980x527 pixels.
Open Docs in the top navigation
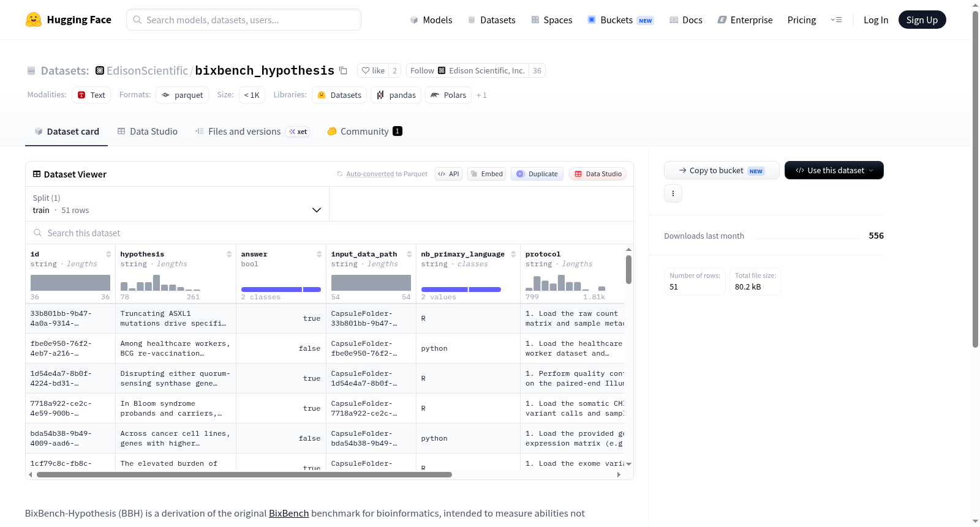[686, 20]
